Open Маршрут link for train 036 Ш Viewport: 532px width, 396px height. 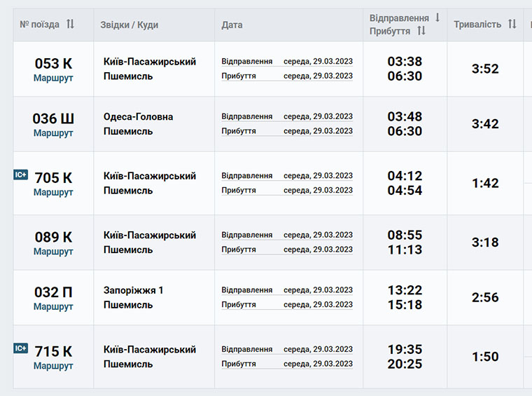pyautogui.click(x=53, y=133)
